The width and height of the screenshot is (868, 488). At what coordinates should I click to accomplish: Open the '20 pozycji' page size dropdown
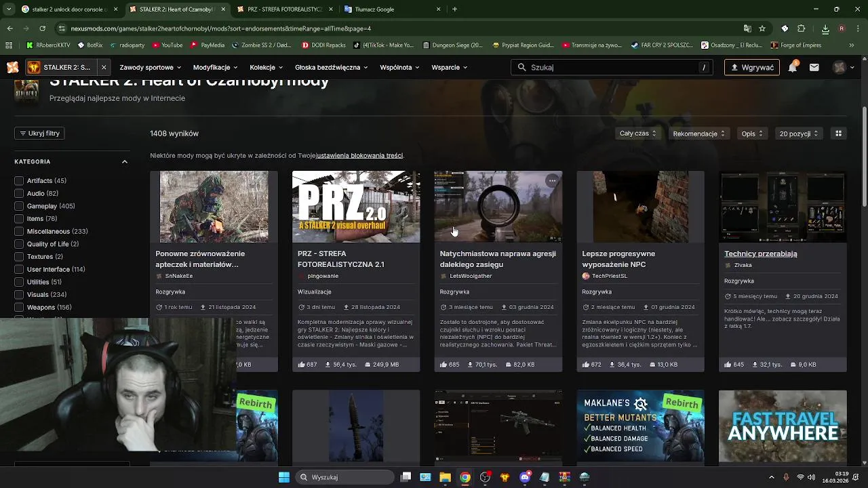[x=799, y=134]
